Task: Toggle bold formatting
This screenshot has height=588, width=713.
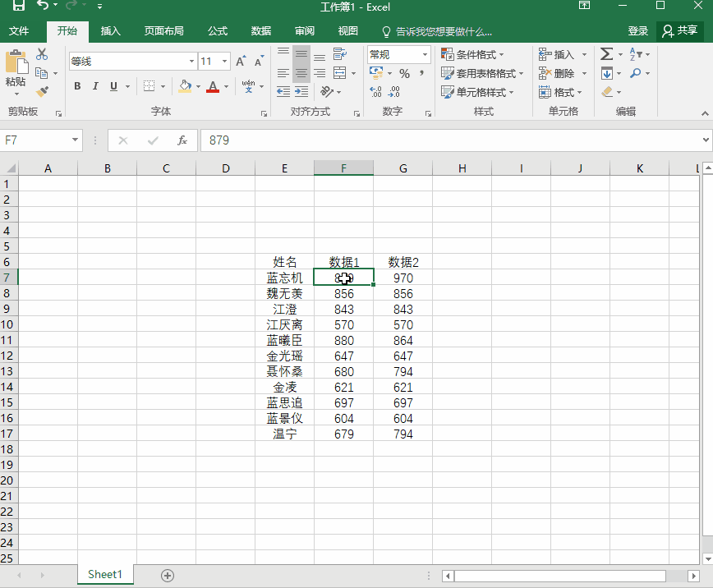Action: (x=77, y=86)
